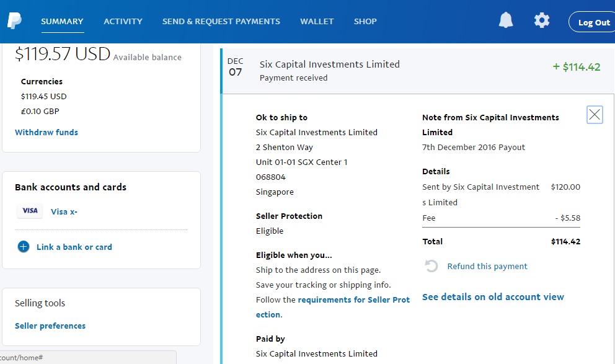
Task: Open the Shop tab
Action: click(365, 21)
